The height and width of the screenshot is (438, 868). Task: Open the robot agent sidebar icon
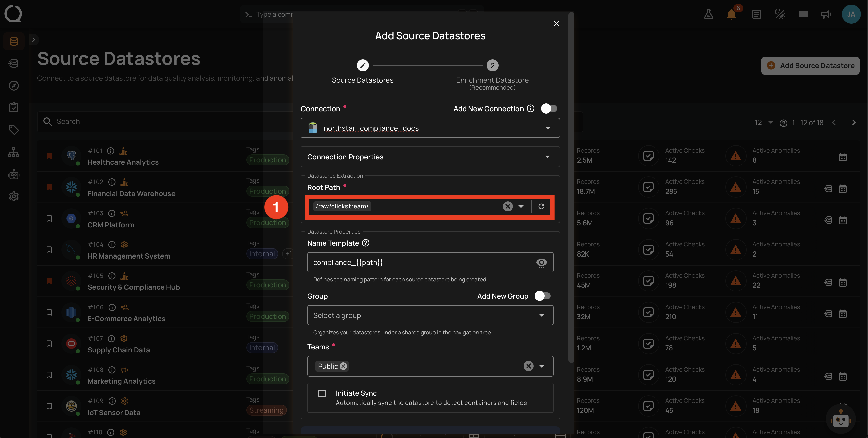click(x=14, y=174)
